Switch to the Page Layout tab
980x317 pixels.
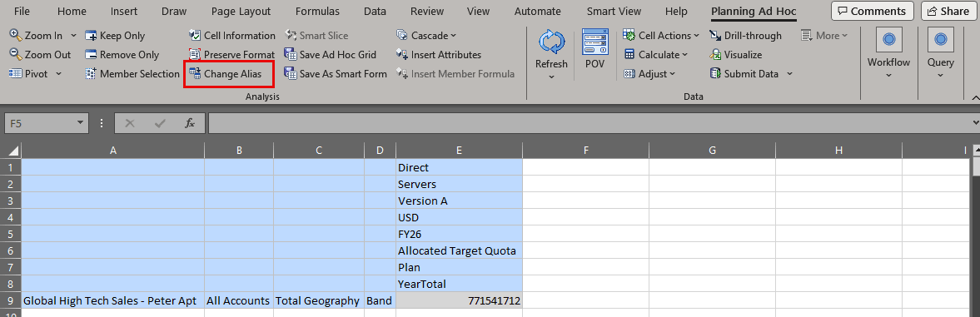241,12
